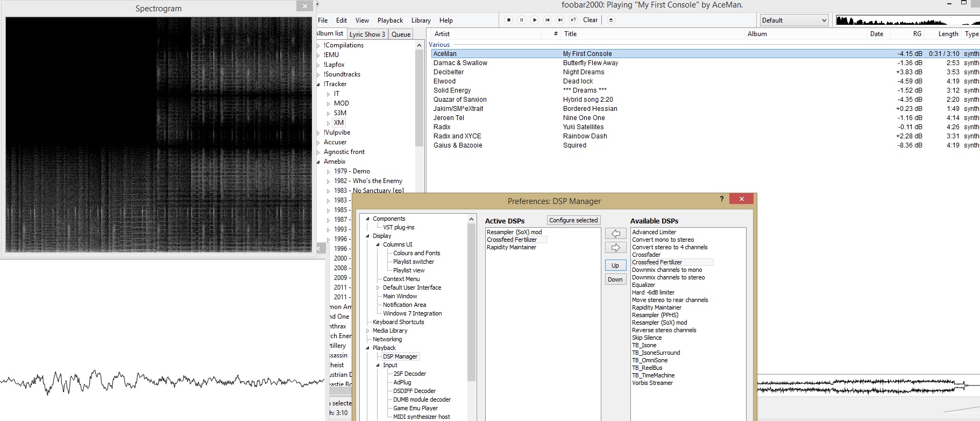This screenshot has height=421, width=980.
Task: Select Vorbis Streamer in Available DSPs
Action: 652,383
